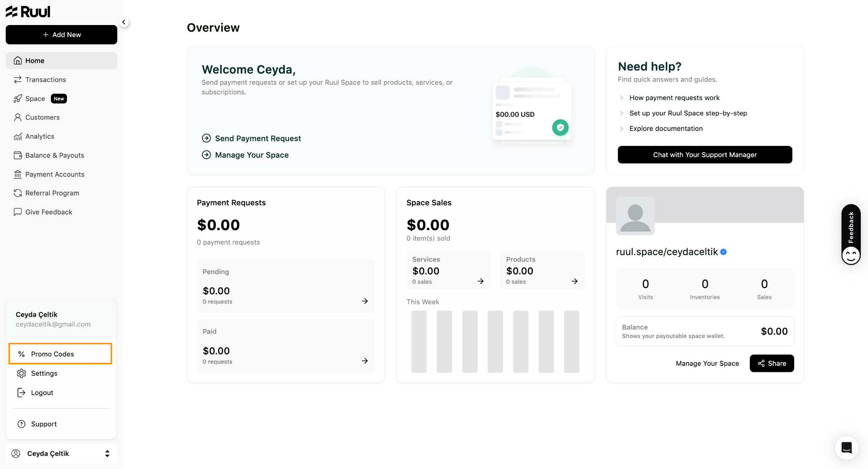868x469 pixels.
Task: Click the Analytics chart icon
Action: pos(18,137)
